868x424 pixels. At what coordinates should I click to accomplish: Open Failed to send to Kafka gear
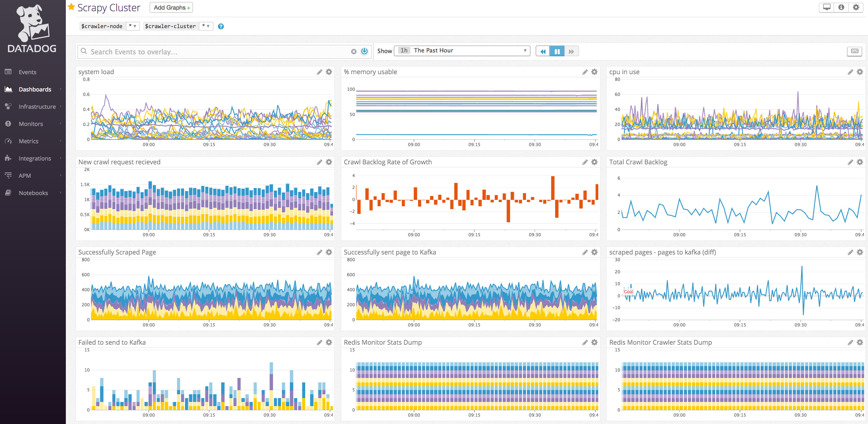(x=329, y=342)
